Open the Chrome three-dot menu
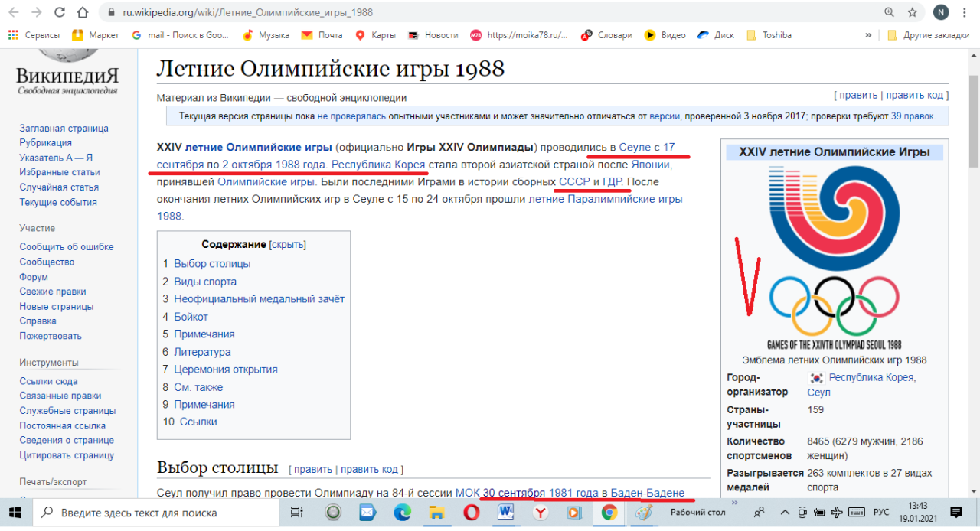Screen dimensions: 980x531 [965, 13]
